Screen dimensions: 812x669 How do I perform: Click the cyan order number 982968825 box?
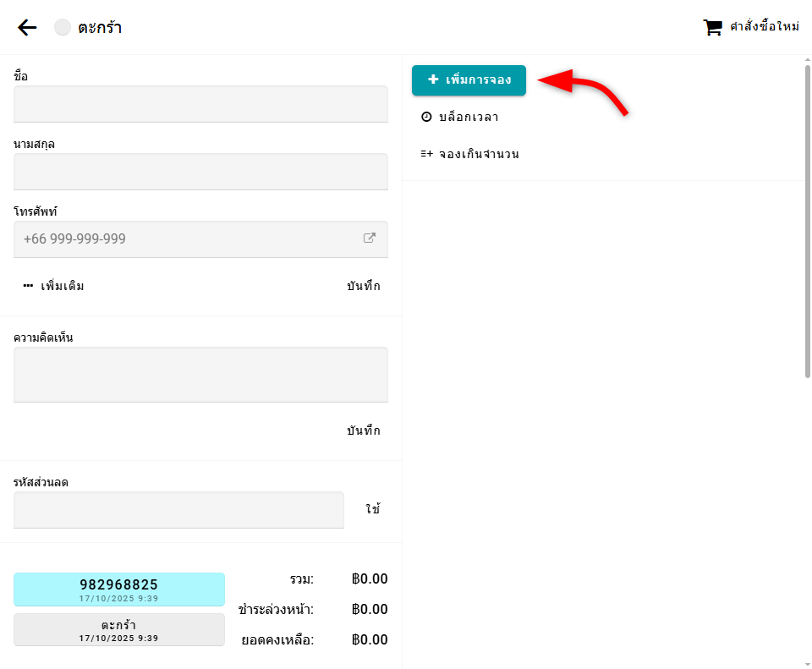point(119,589)
